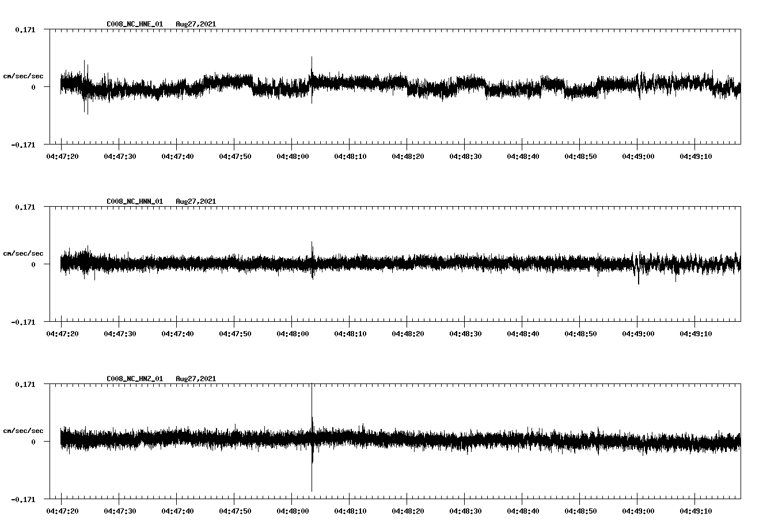Click 04:47:30 tick label under HNN plot
This screenshot has height=532, width=782.
coord(120,334)
